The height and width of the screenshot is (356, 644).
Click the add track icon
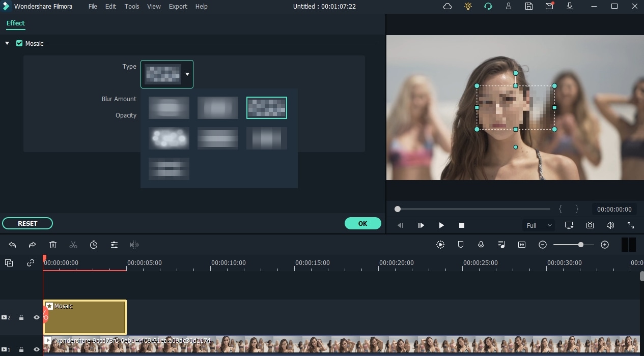coord(9,263)
